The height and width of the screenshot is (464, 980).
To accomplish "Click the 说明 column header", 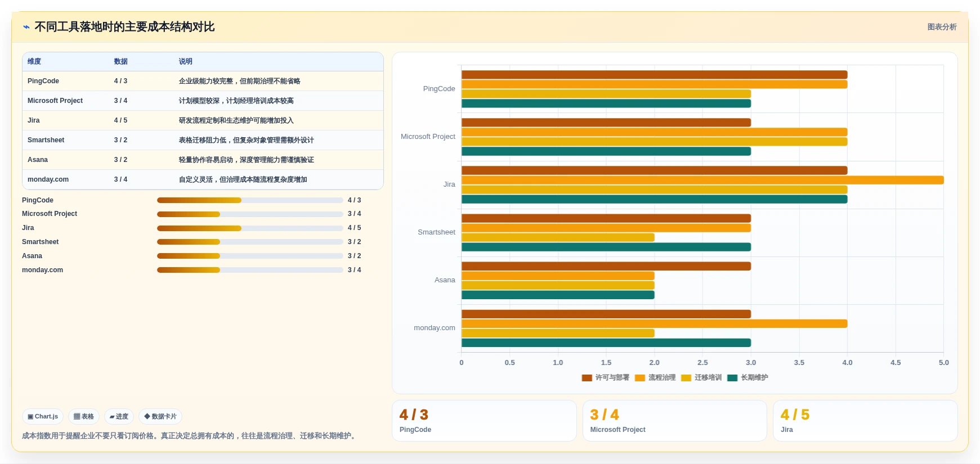I will (x=186, y=62).
